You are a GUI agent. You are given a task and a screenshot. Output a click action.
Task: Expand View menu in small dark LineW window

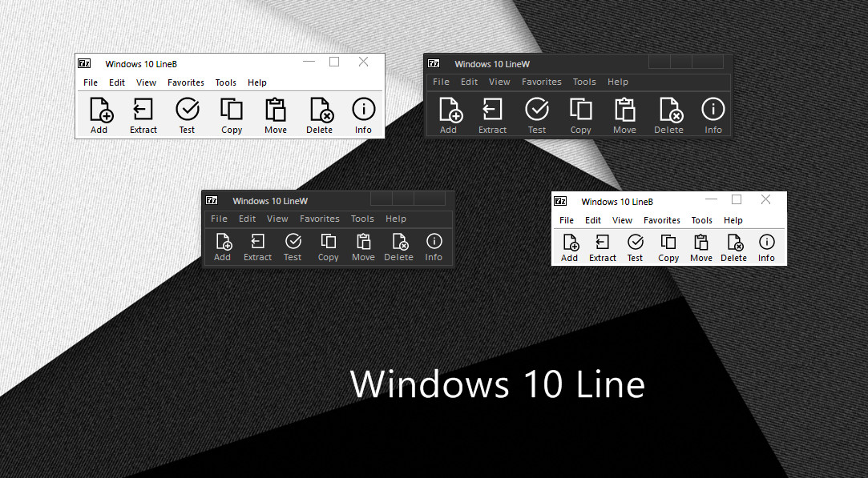pyautogui.click(x=277, y=219)
